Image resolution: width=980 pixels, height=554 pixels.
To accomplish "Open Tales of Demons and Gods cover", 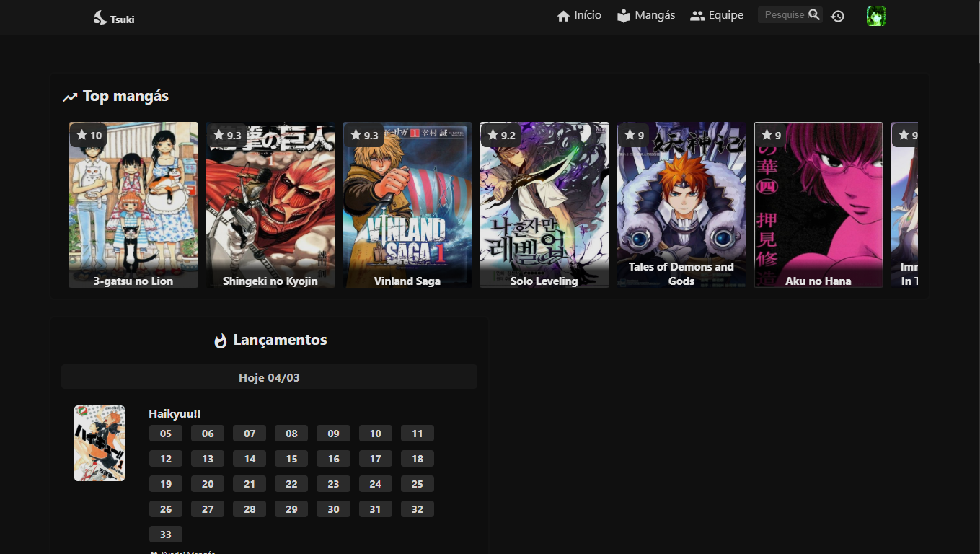I will 681,205.
